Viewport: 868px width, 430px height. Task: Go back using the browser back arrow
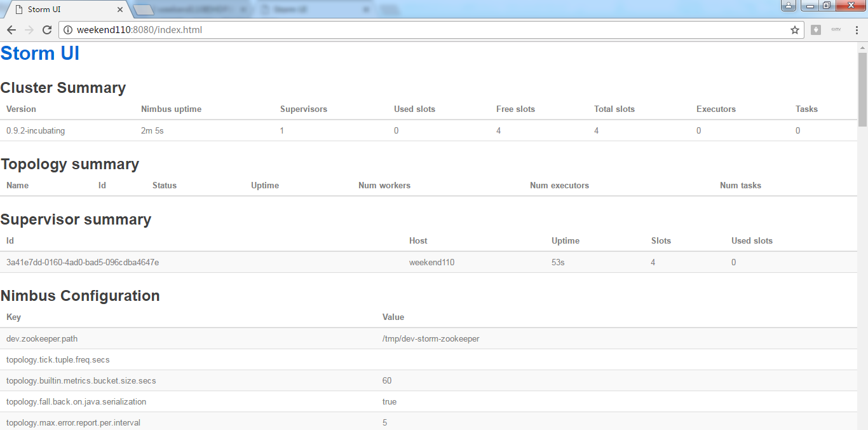tap(11, 30)
